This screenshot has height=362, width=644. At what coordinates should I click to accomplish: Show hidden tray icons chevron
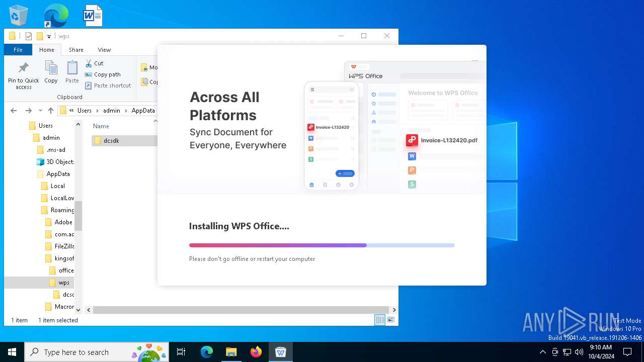543,352
